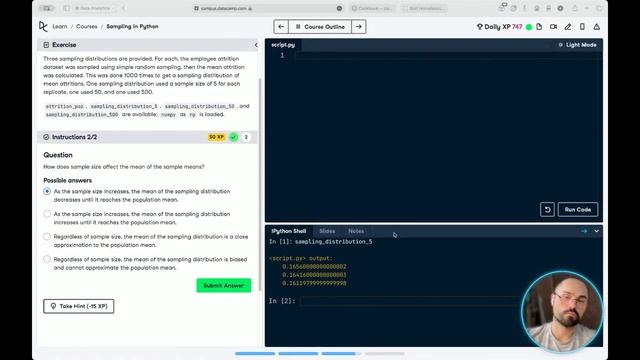Go to the previous exercise arrow

pyautogui.click(x=281, y=27)
